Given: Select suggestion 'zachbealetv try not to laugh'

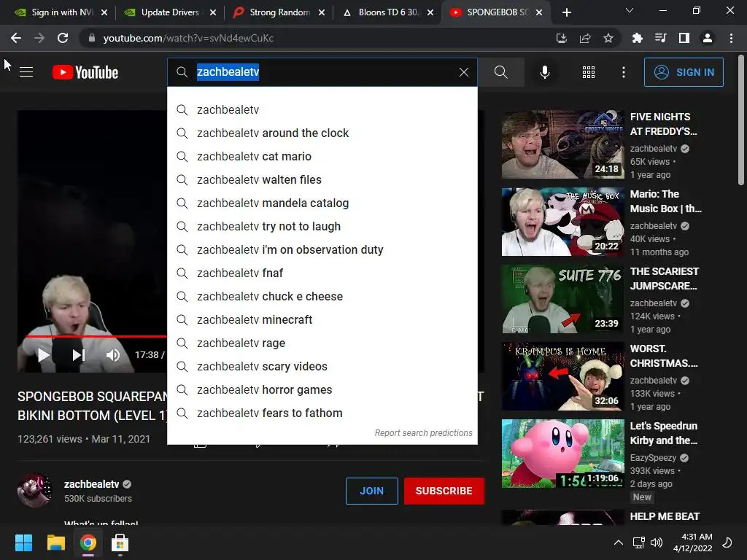Looking at the screenshot, I should coord(322,226).
